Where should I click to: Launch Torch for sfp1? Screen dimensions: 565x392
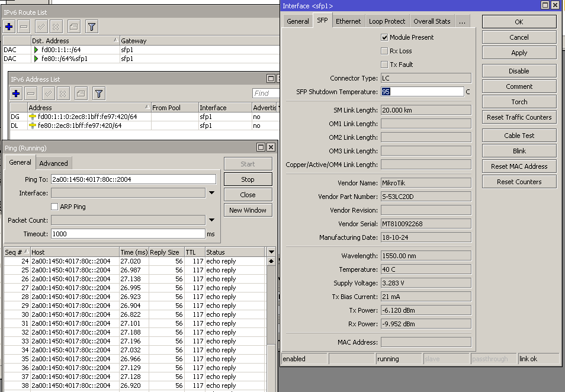pyautogui.click(x=519, y=102)
